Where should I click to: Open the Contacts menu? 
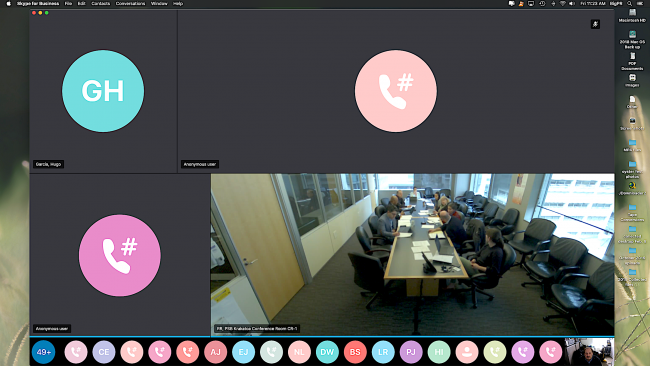[x=101, y=3]
